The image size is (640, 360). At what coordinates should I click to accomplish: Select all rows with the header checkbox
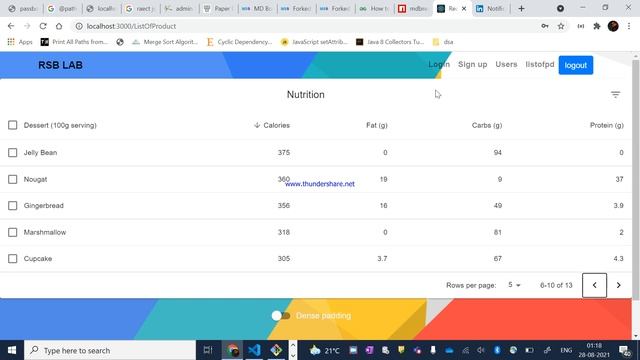click(13, 125)
